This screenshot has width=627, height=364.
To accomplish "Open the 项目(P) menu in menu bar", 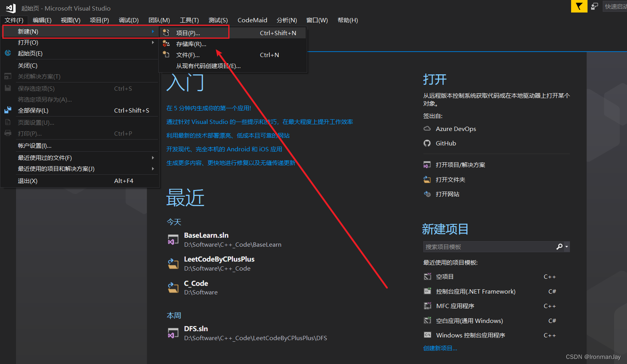I will [99, 20].
